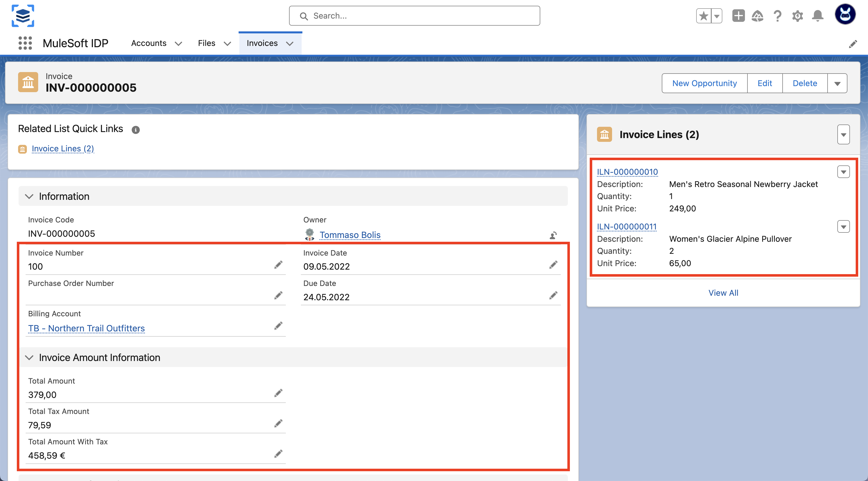Open the ILN-000000010 record link

(x=627, y=172)
